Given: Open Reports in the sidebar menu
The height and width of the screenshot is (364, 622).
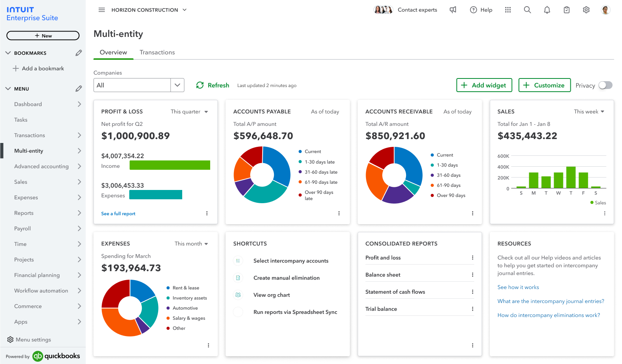Looking at the screenshot, I should pyautogui.click(x=24, y=213).
